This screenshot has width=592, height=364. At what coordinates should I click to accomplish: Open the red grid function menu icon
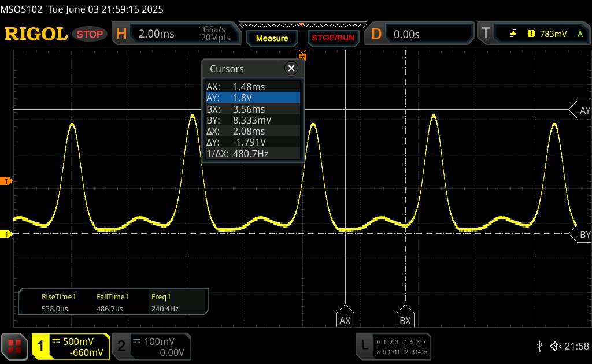point(15,346)
